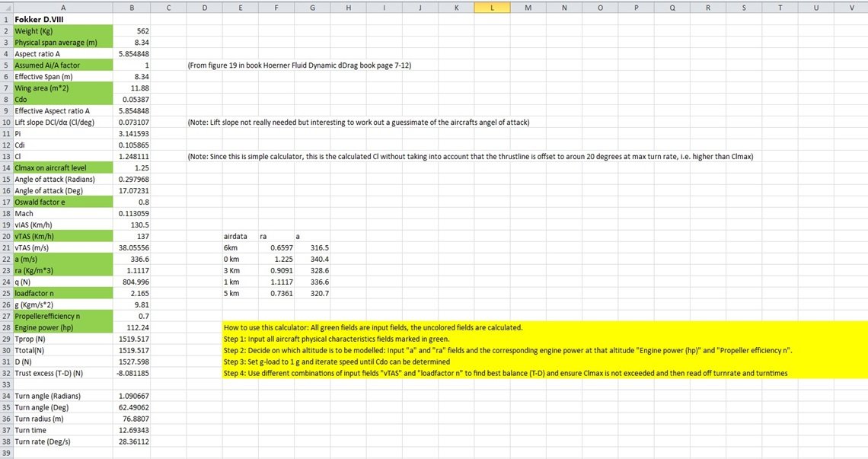Click the Propellerefficiency n value 0.7

[132, 316]
